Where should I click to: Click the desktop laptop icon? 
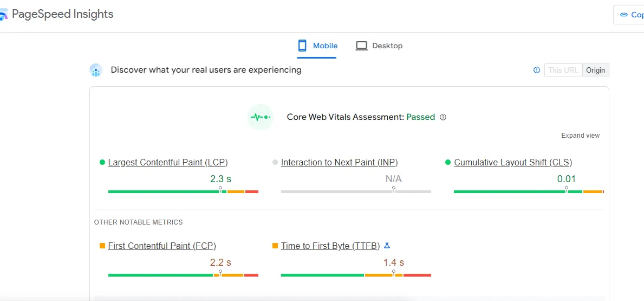(361, 46)
